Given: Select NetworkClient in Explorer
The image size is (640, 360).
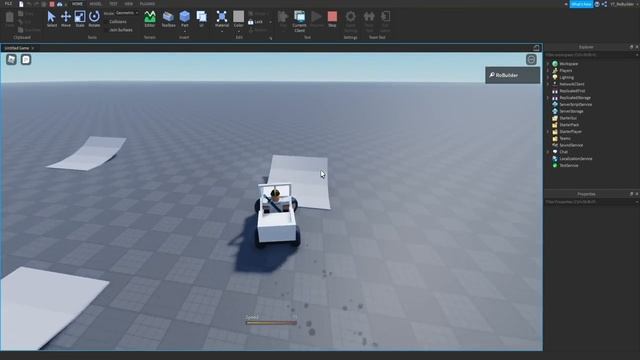Looking at the screenshot, I should click(572, 84).
